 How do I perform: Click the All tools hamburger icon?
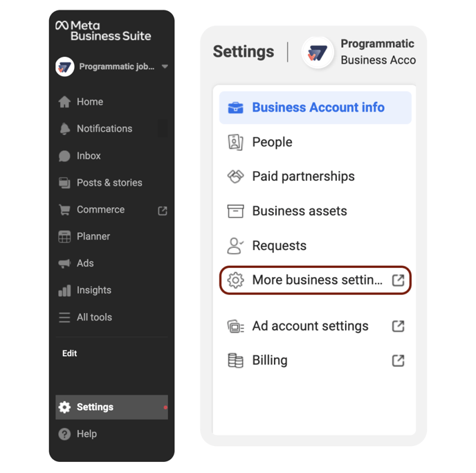point(64,317)
